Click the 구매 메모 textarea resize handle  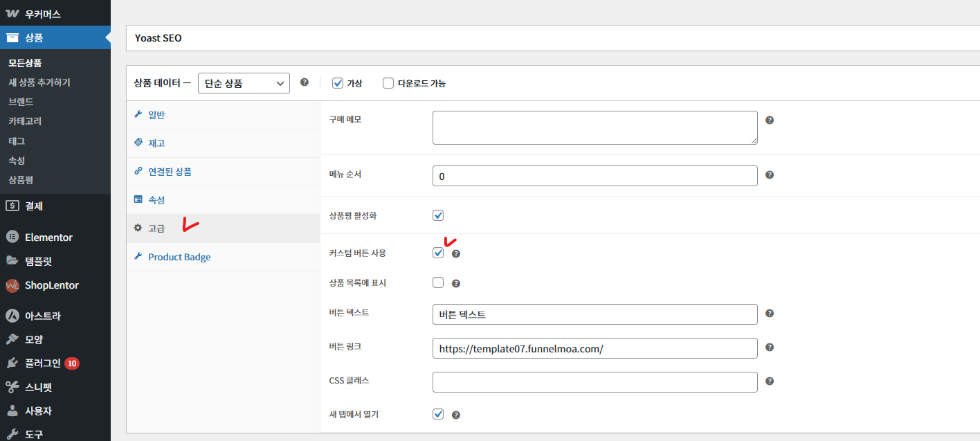point(753,140)
